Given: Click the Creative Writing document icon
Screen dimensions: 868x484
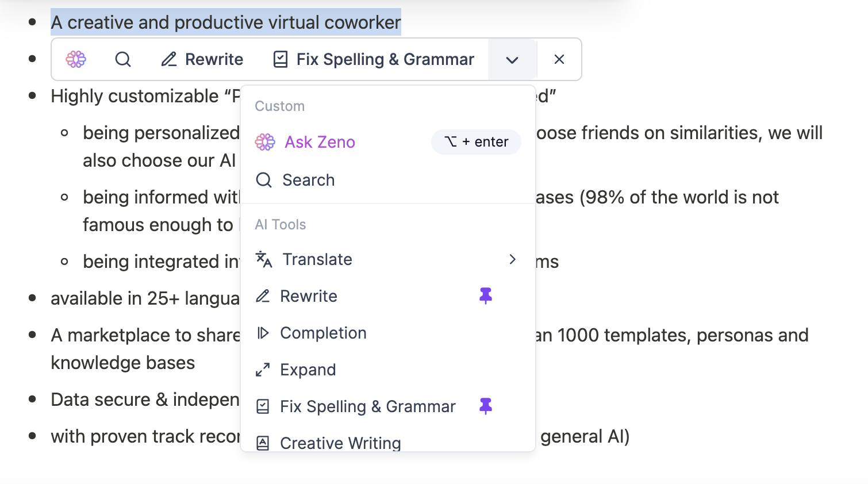Looking at the screenshot, I should (x=263, y=443).
